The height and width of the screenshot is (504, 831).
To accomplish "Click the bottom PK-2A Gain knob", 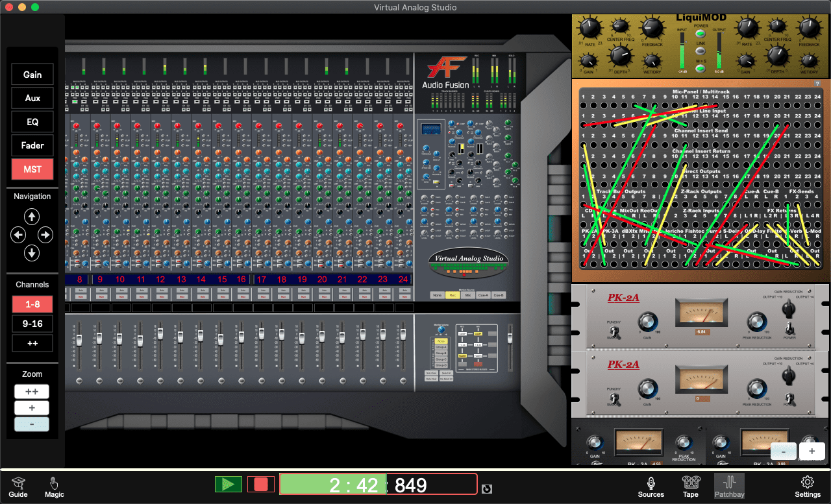I will coord(647,388).
